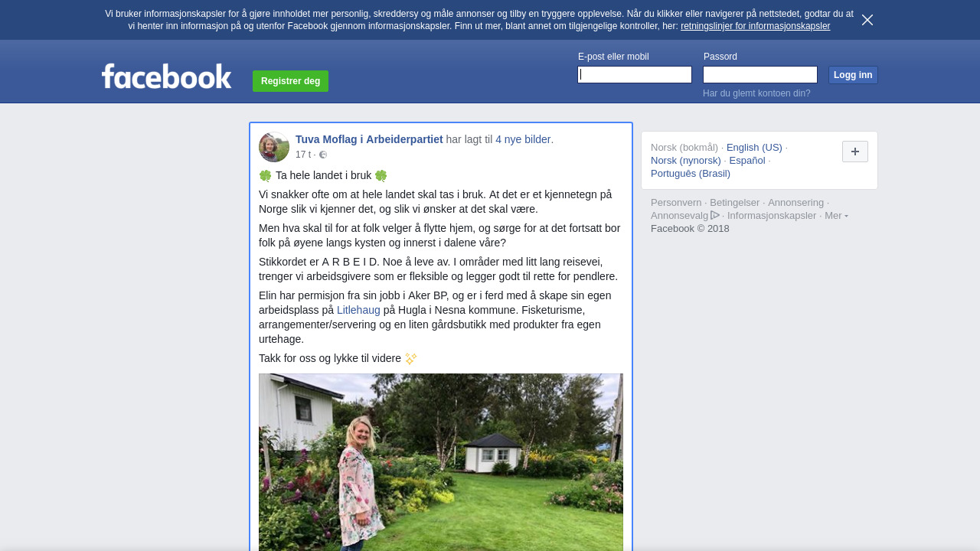This screenshot has width=980, height=551.
Task: Click the public globe icon beside 17 t
Action: click(323, 155)
